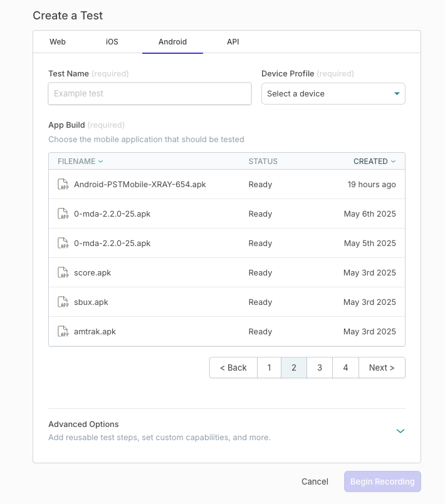This screenshot has width=445, height=504.
Task: Sort builds by the FILENAME column
Action: (x=80, y=162)
